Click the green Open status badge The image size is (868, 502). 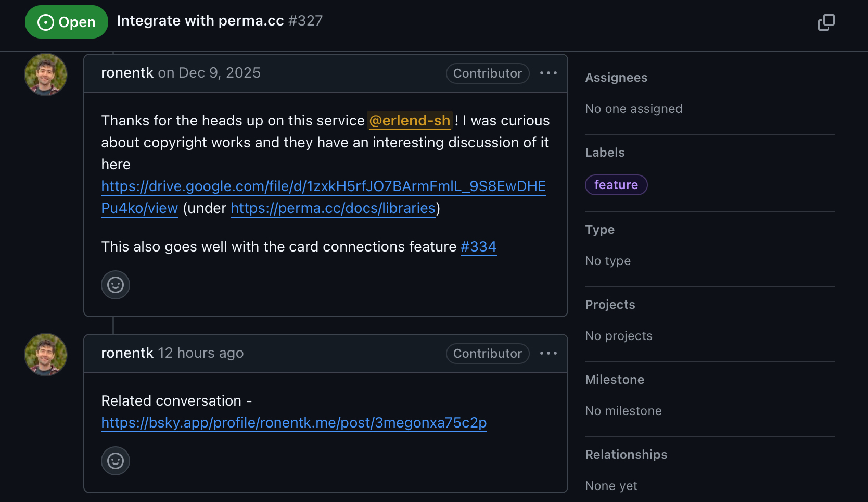67,22
